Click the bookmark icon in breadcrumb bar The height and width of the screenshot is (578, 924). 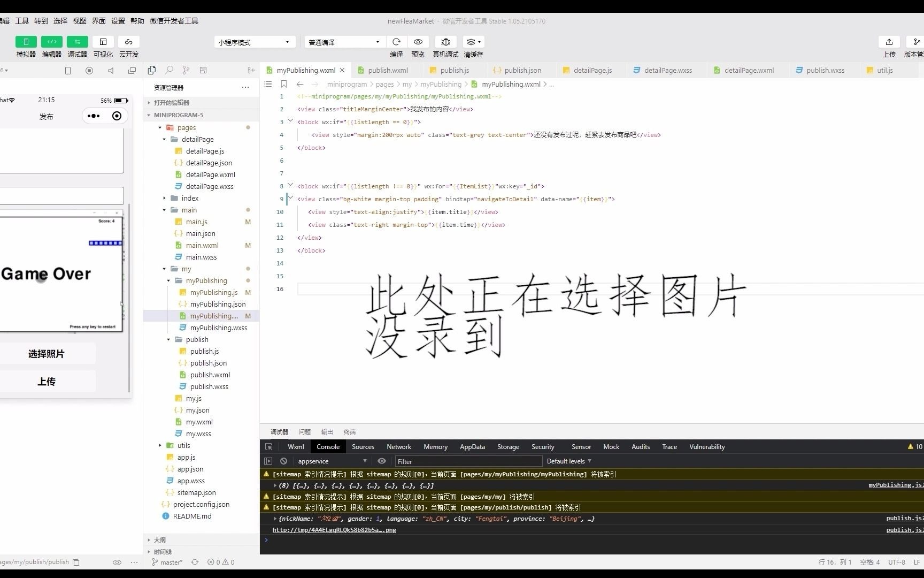(x=284, y=85)
